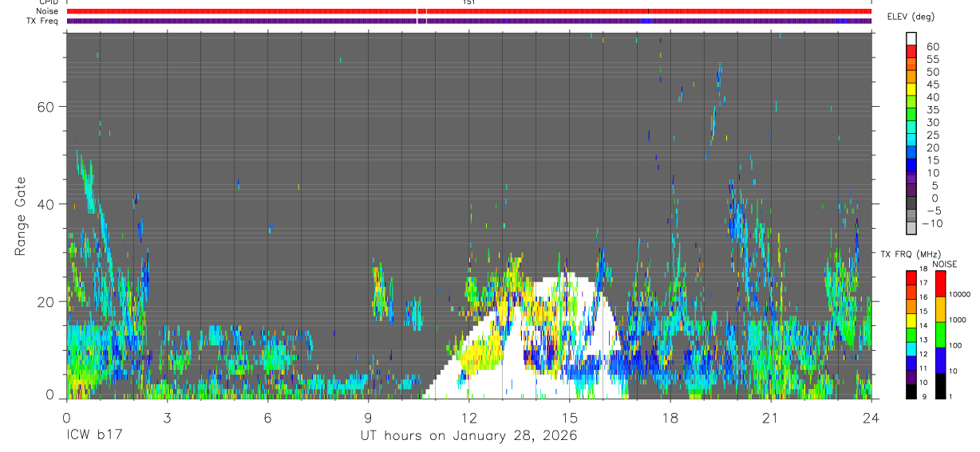Click the 'TX Freq' row label at top
980x452 pixels.
[x=44, y=21]
